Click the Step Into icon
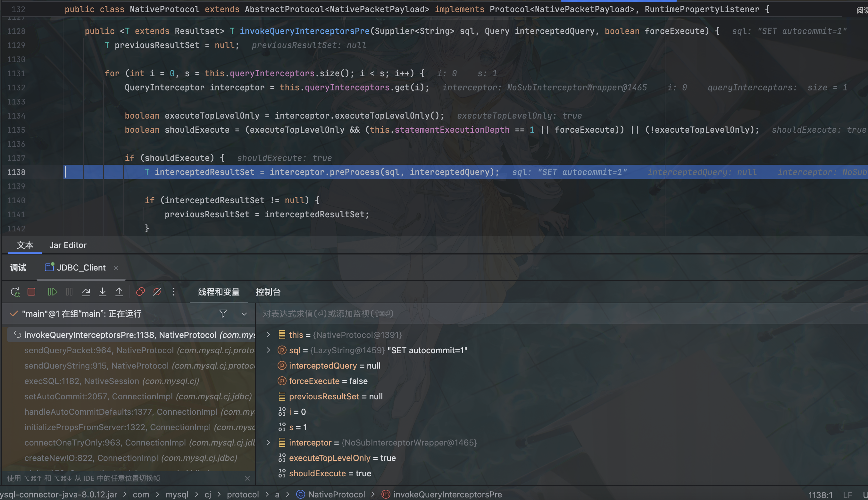The image size is (868, 500). click(x=102, y=292)
